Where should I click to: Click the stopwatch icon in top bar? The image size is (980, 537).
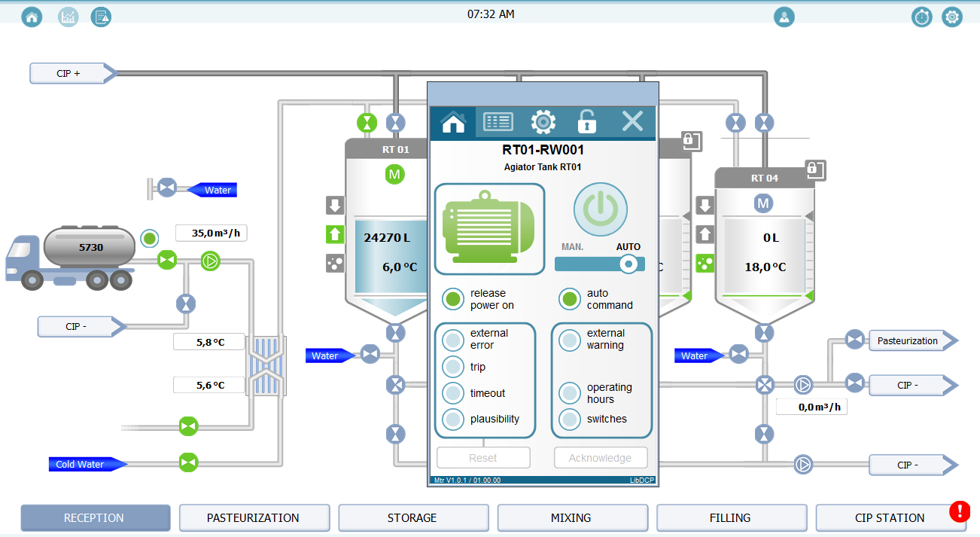tap(921, 17)
